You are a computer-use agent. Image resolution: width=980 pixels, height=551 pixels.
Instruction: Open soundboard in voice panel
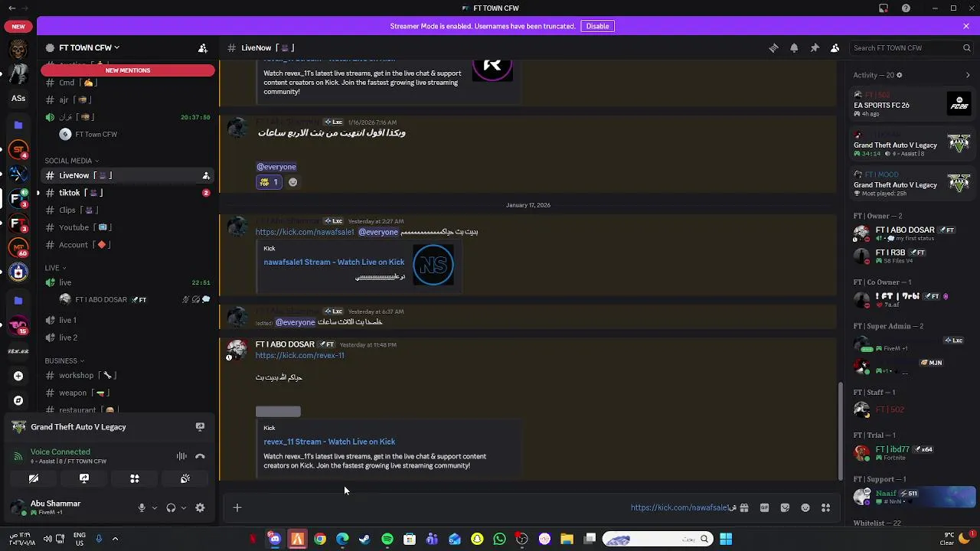185,479
